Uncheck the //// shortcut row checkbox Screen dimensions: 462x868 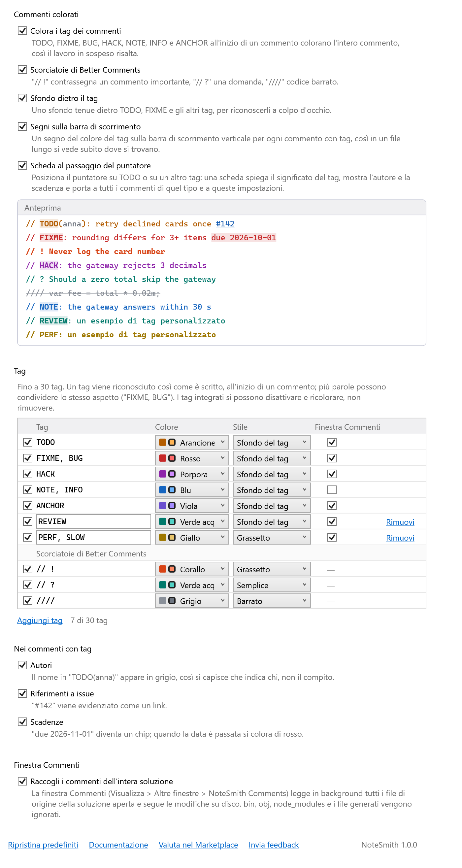tap(28, 600)
